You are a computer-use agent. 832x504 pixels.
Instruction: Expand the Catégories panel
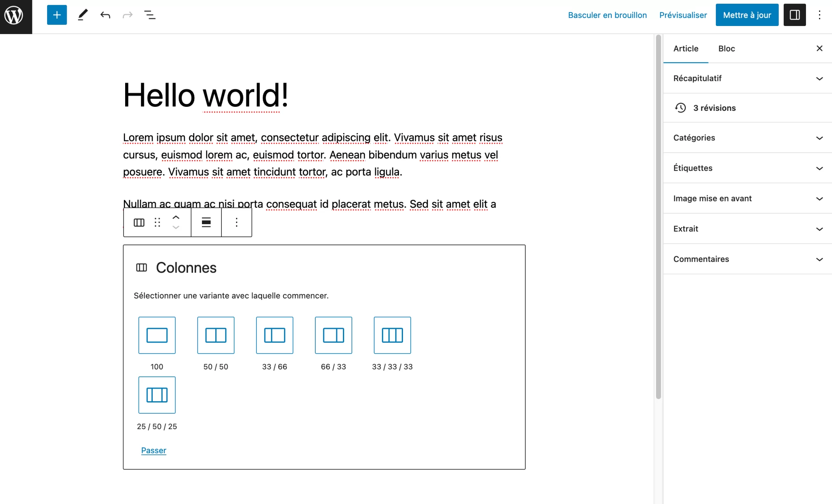[747, 138]
